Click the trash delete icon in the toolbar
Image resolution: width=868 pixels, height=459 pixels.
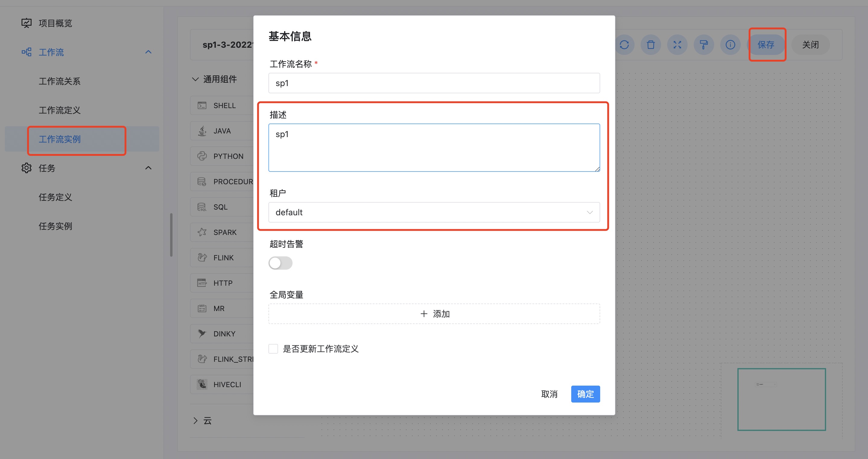(x=651, y=44)
